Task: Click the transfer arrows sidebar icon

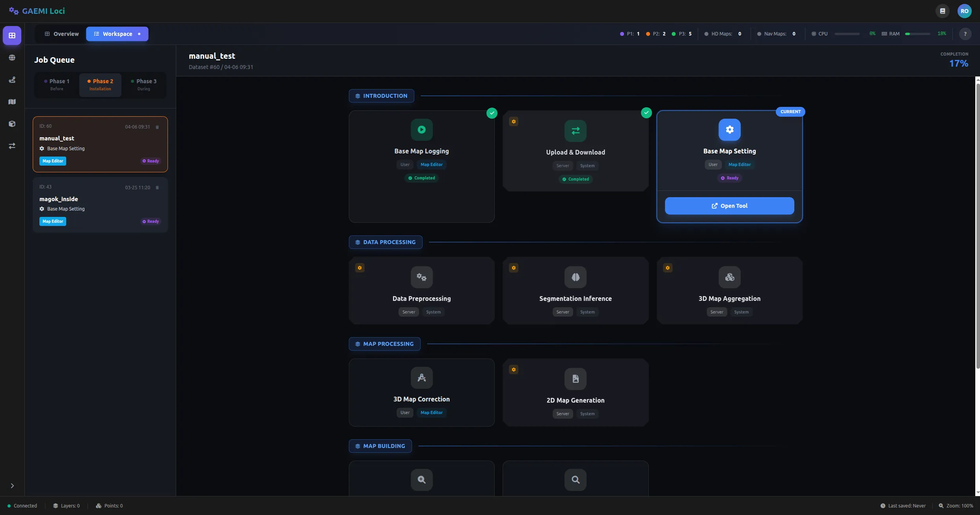Action: pos(12,146)
